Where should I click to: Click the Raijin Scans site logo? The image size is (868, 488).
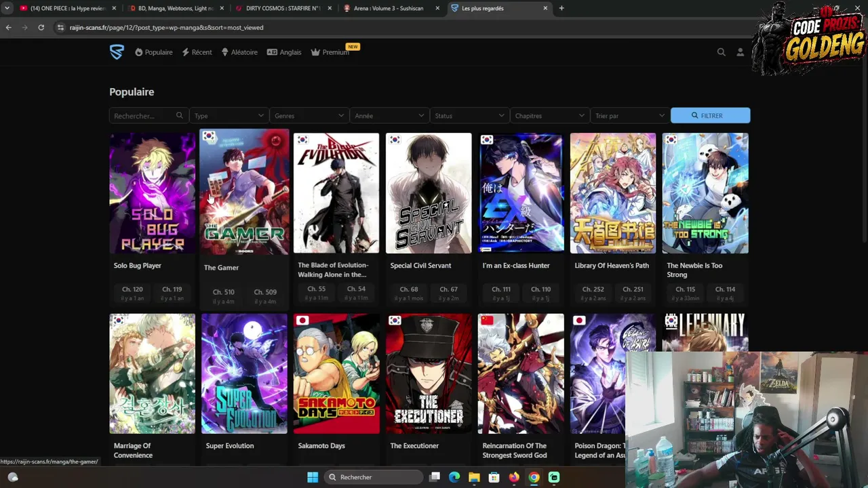pyautogui.click(x=117, y=52)
